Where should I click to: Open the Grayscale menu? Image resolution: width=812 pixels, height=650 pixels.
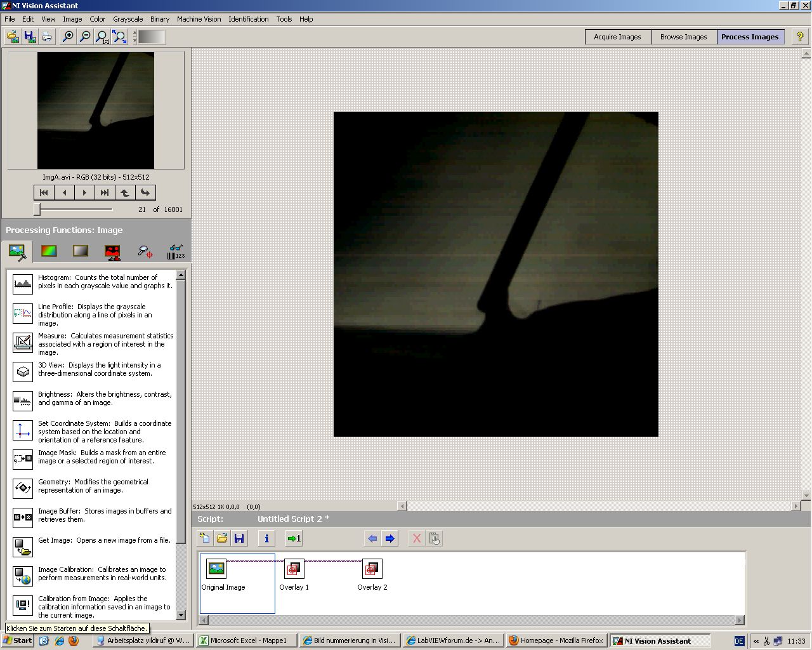pyautogui.click(x=128, y=19)
